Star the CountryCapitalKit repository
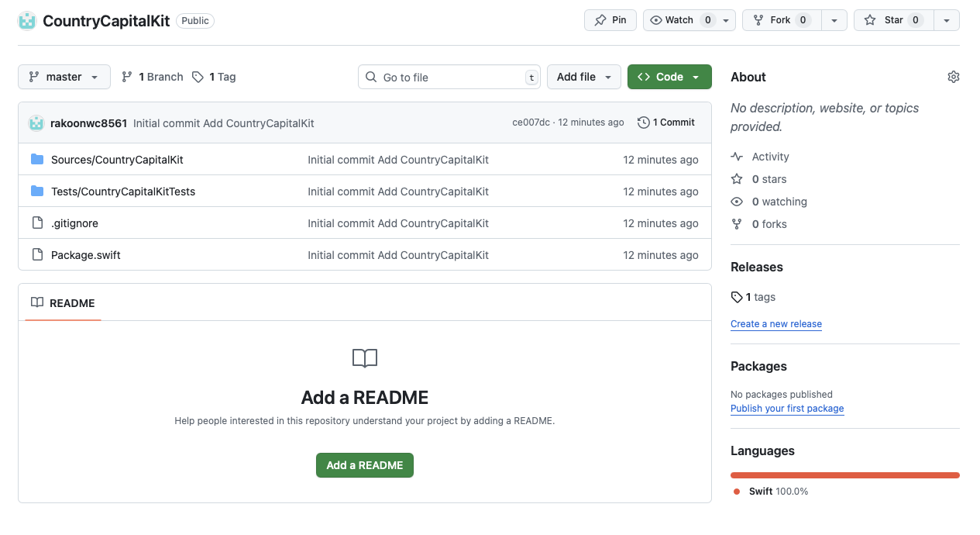Viewport: 980px width, 535px height. 894,20
